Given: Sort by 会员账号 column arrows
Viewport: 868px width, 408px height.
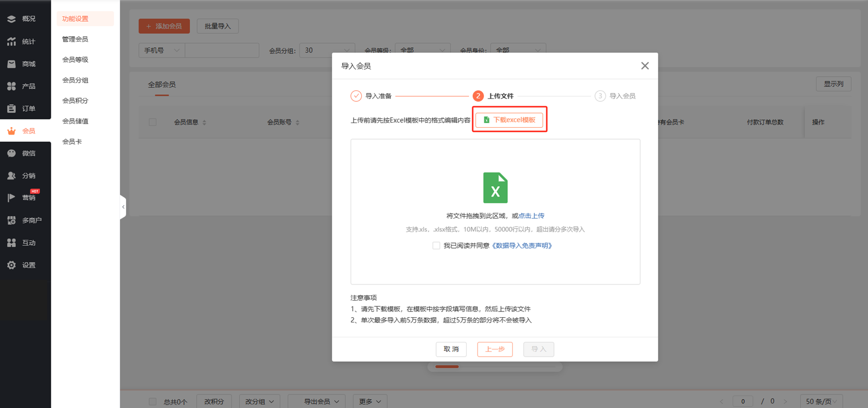Looking at the screenshot, I should [x=297, y=123].
